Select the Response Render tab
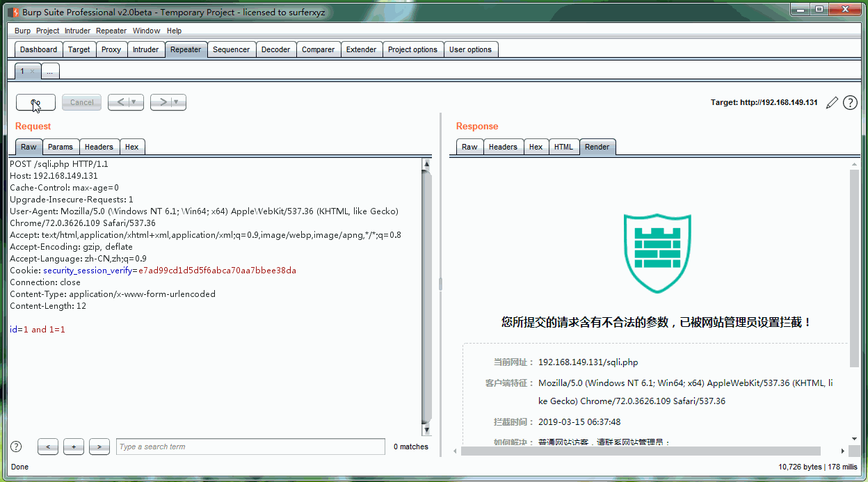The height and width of the screenshot is (482, 868). [597, 147]
